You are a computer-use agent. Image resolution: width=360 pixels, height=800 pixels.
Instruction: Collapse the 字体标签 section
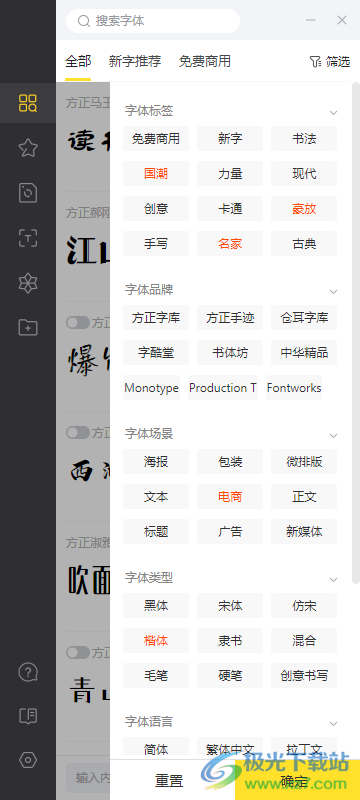pos(333,113)
